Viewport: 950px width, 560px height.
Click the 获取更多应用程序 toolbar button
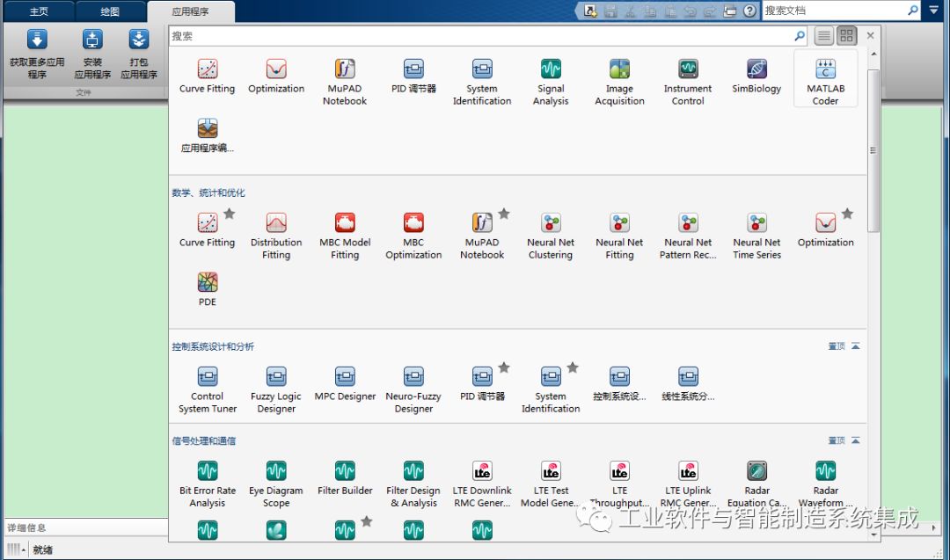pos(37,55)
